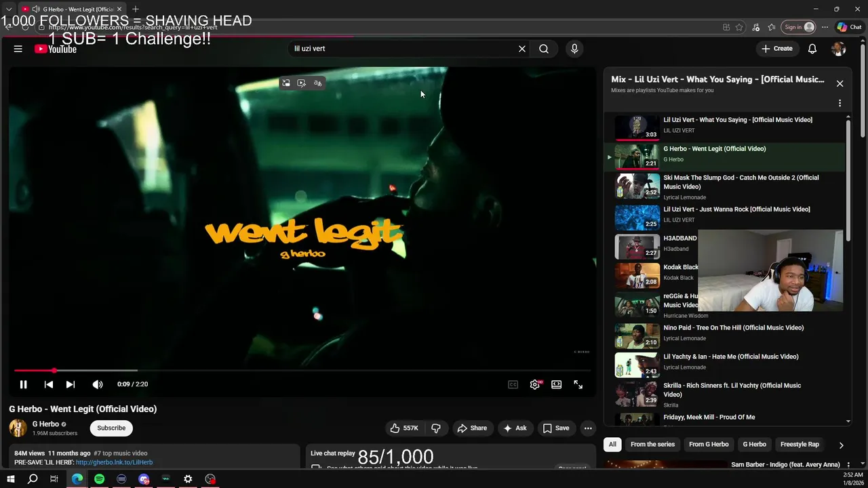This screenshot has height=488, width=868.
Task: Show more filter chips with arrow
Action: coord(841,445)
